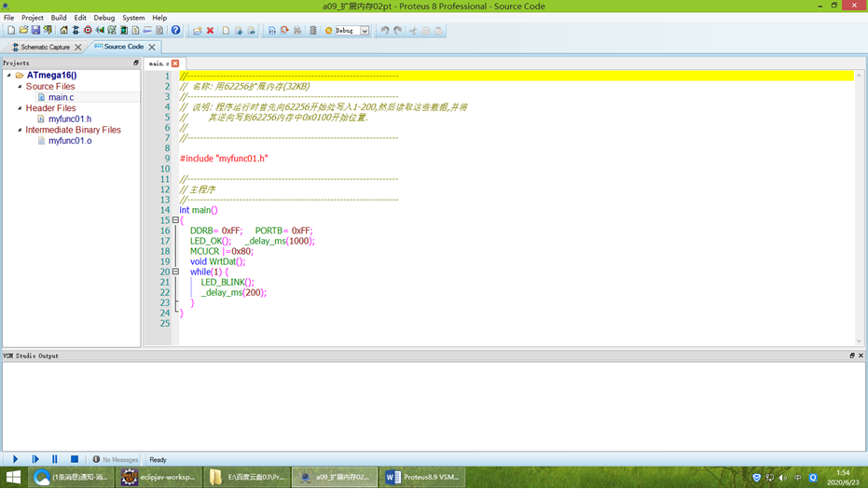Close the main.c editor tab

[175, 63]
